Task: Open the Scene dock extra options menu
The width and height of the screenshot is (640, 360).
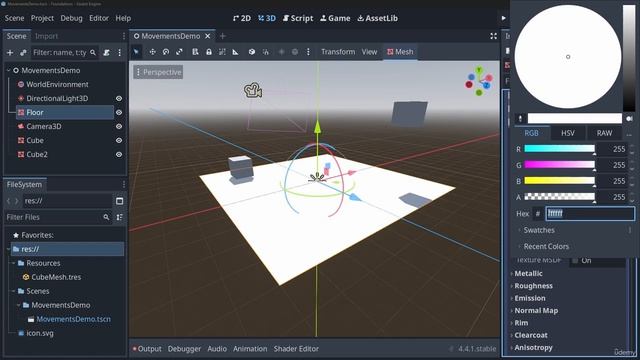Action: click(120, 53)
